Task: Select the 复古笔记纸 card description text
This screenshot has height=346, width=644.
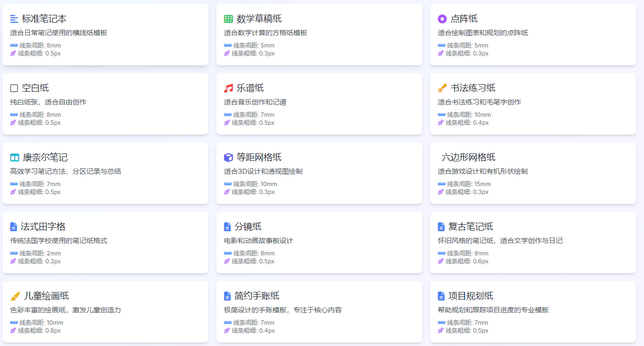Action: coord(500,241)
